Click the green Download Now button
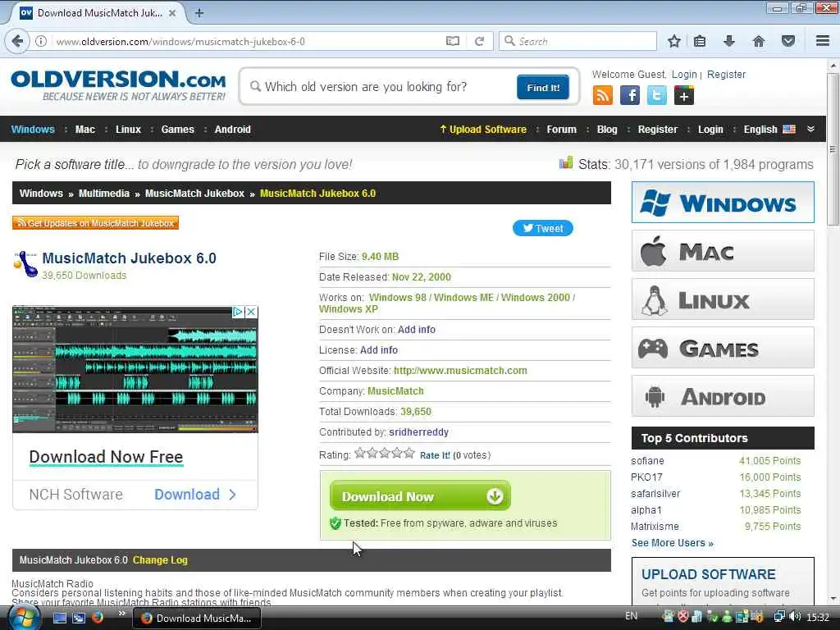Screen dimensions: 840x630 click(420, 496)
